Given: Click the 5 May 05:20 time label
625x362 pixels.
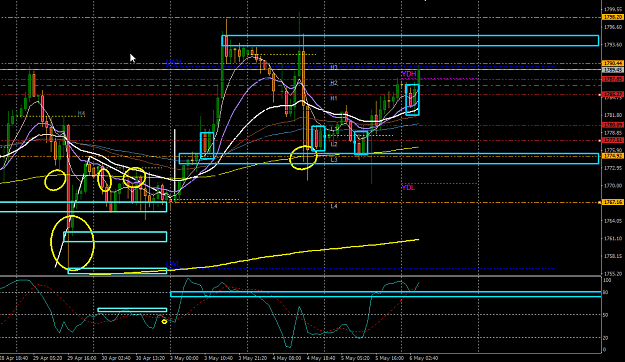Looking at the screenshot, I should pos(356,358).
